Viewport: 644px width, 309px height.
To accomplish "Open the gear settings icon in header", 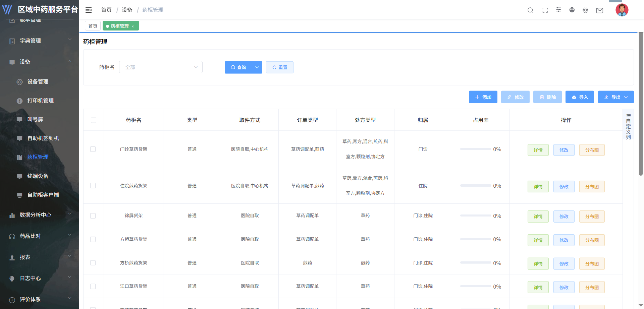I will tap(585, 10).
